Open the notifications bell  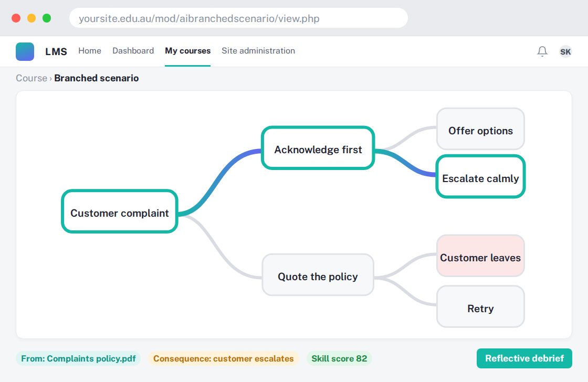pos(542,51)
